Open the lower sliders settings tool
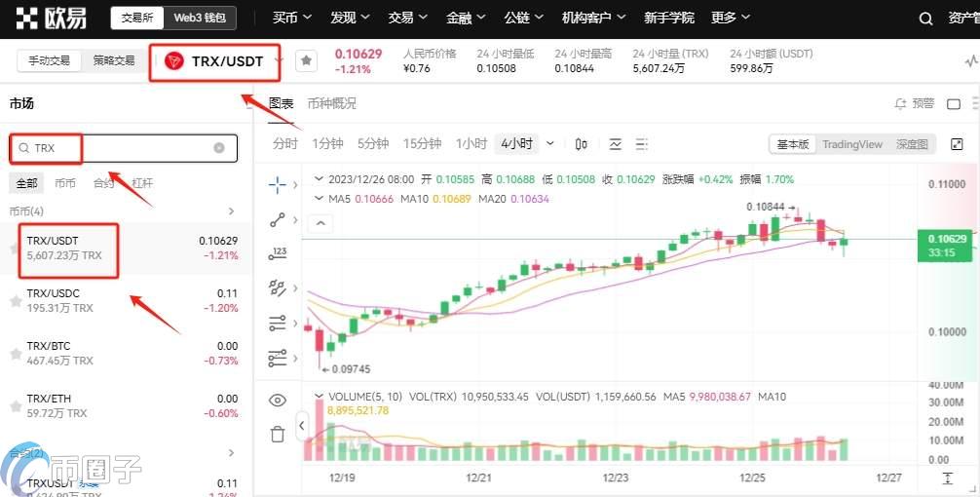 [277, 358]
